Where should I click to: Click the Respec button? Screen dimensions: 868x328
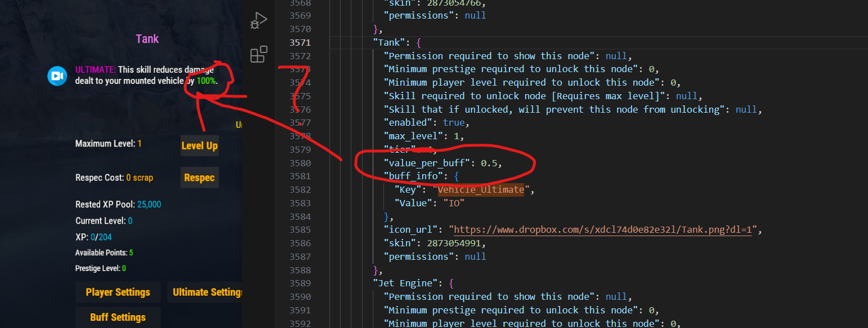[x=199, y=178]
